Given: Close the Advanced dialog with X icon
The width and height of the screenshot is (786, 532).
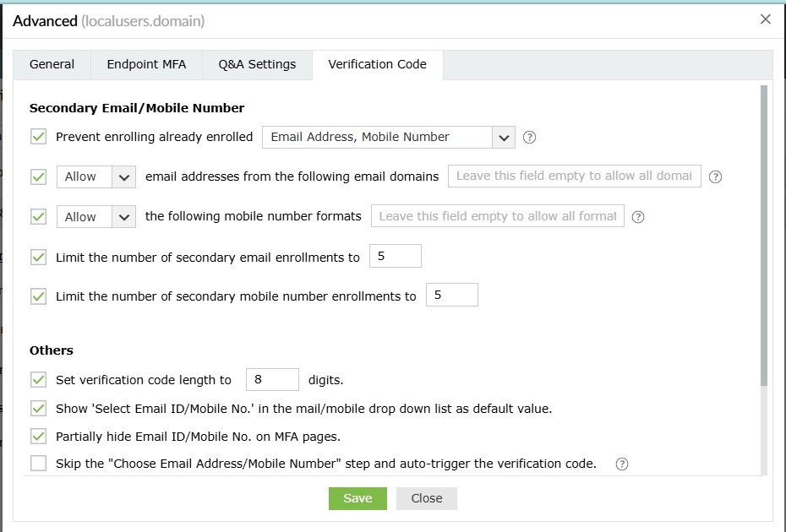Looking at the screenshot, I should [x=766, y=19].
